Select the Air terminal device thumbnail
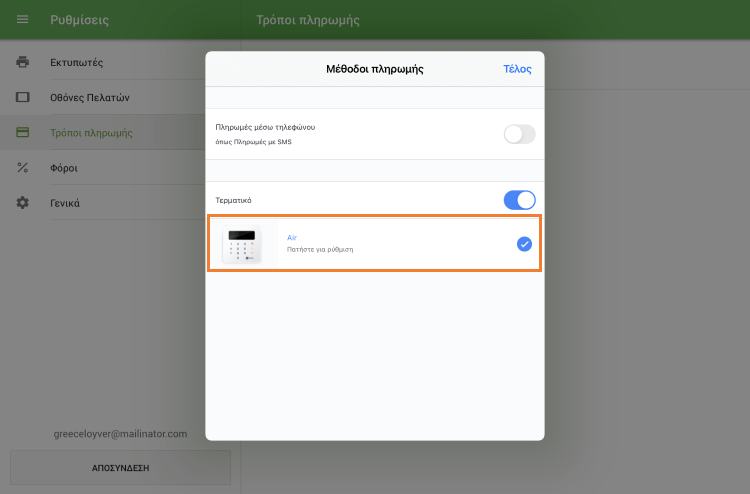 (242, 244)
